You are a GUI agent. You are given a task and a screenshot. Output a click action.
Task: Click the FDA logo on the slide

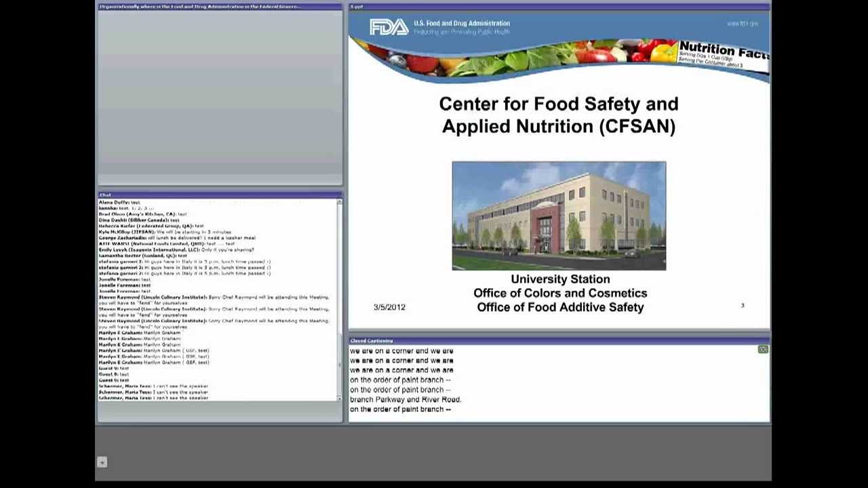(389, 27)
